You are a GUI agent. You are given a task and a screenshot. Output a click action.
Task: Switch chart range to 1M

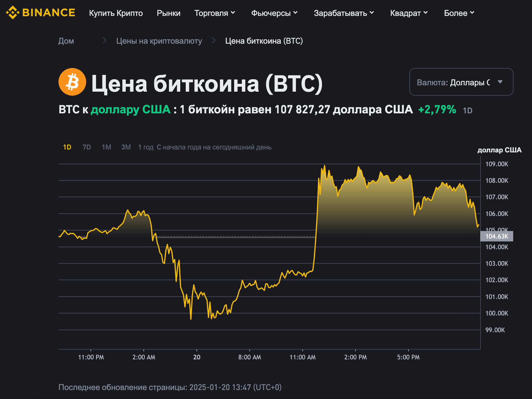[x=106, y=147]
